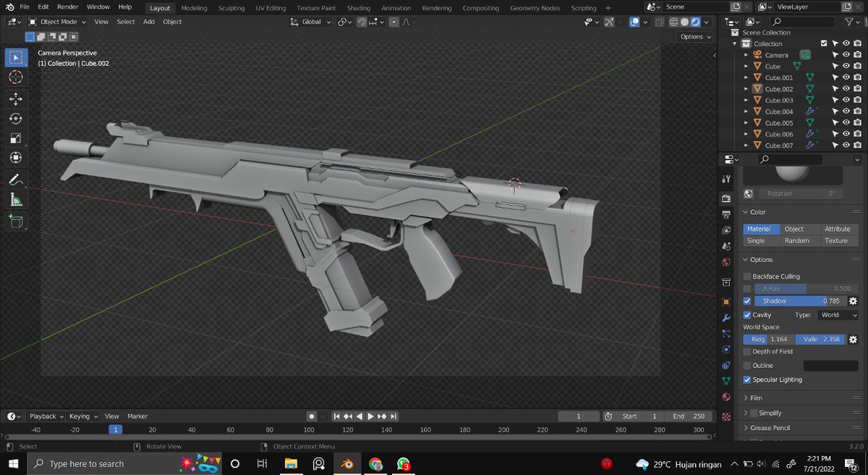Screen dimensions: 868x475
Task: Hide Cube.002 in viewport via eye icon
Action: [x=846, y=89]
